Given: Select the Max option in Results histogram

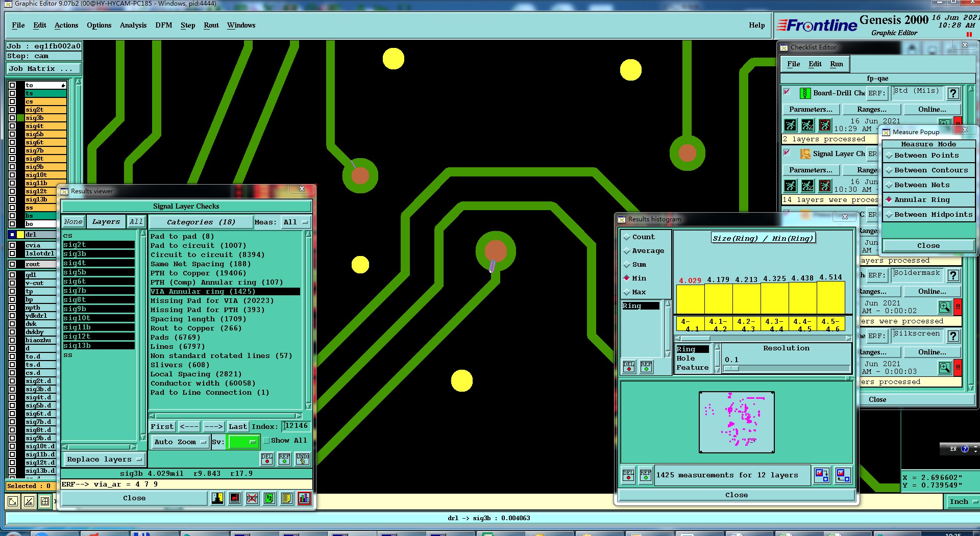Looking at the screenshot, I should [635, 292].
